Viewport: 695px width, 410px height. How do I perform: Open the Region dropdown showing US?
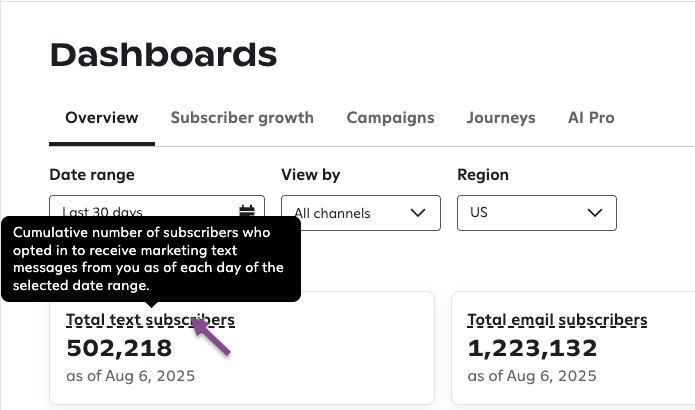click(x=536, y=213)
